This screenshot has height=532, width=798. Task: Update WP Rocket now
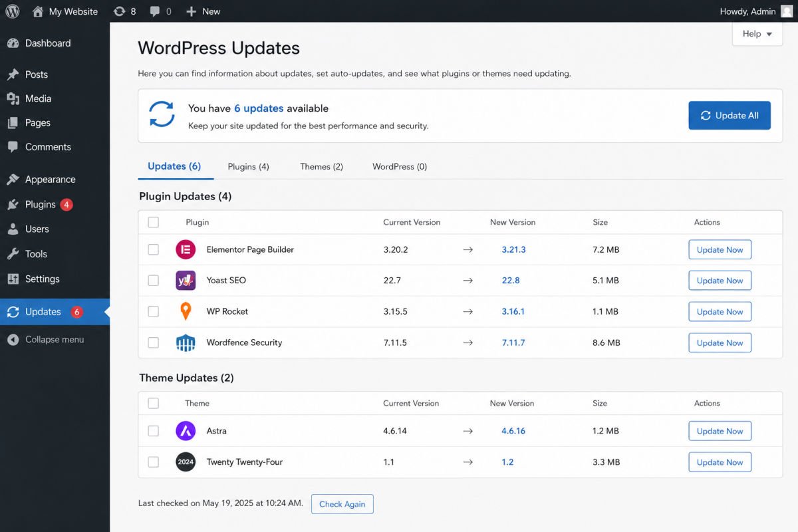click(720, 312)
